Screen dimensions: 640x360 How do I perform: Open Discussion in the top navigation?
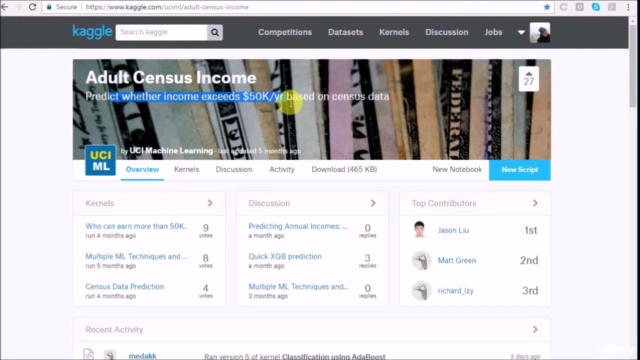click(x=447, y=32)
